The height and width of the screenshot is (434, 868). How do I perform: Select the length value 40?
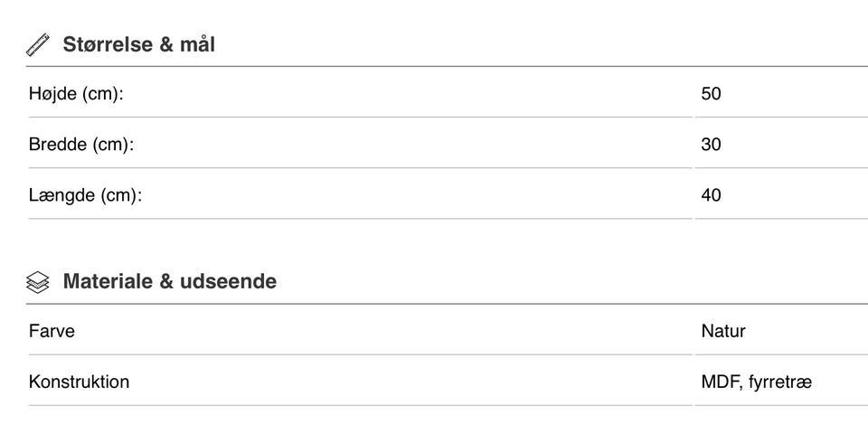711,194
